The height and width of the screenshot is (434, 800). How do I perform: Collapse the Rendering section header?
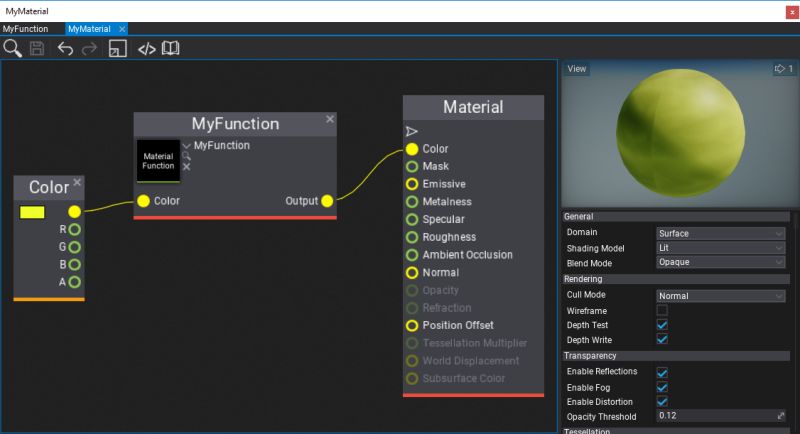[x=676, y=279]
